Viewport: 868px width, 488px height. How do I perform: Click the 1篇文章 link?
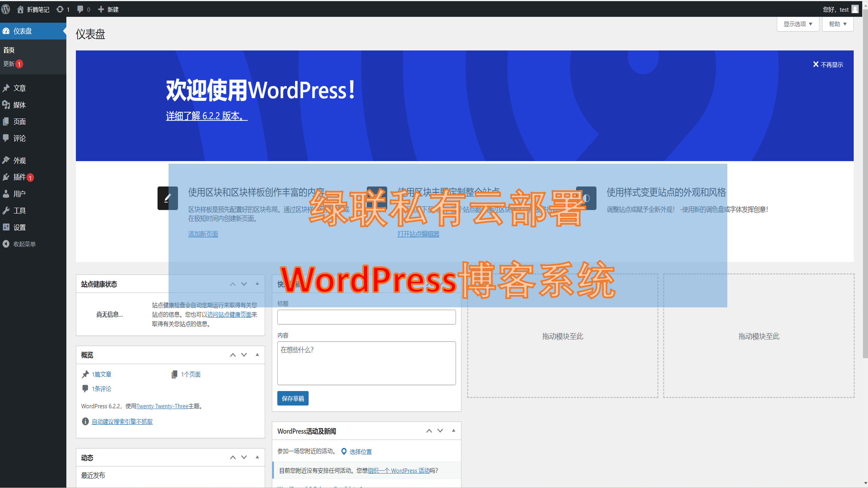coord(102,374)
